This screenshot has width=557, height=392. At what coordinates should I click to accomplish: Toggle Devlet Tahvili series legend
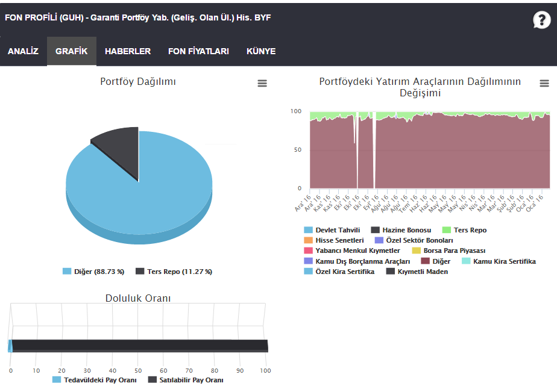332,230
